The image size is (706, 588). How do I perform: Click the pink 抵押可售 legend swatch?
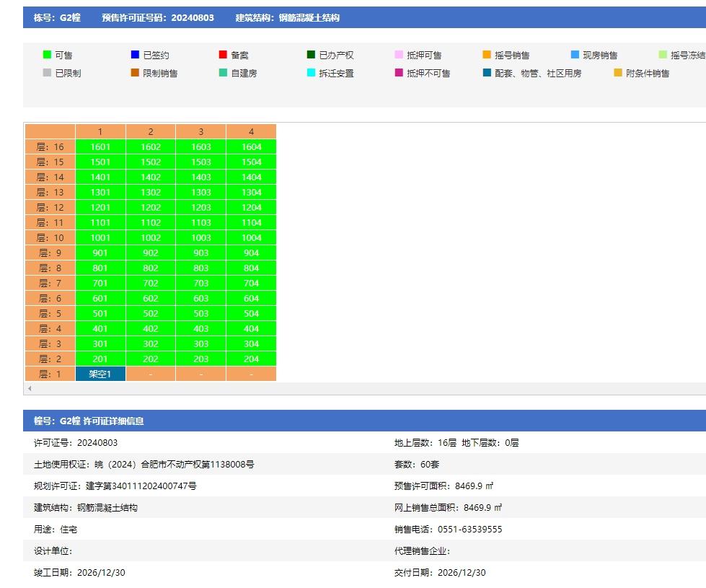pos(399,55)
